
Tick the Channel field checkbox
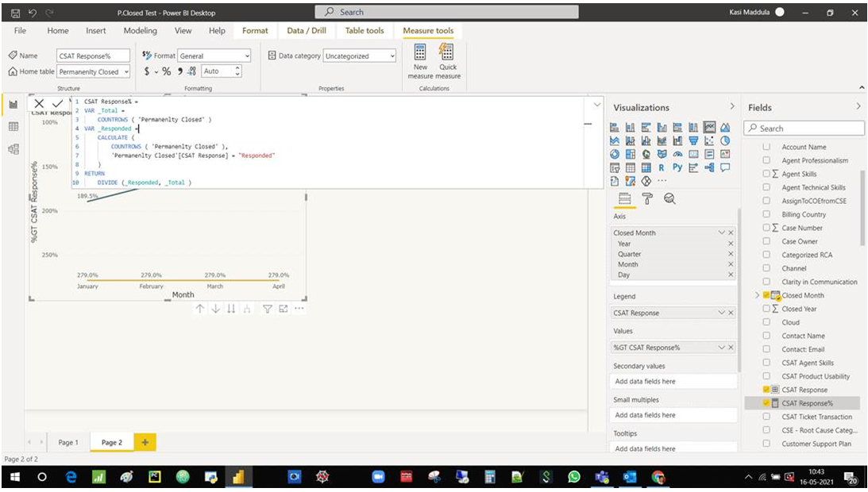pos(766,268)
